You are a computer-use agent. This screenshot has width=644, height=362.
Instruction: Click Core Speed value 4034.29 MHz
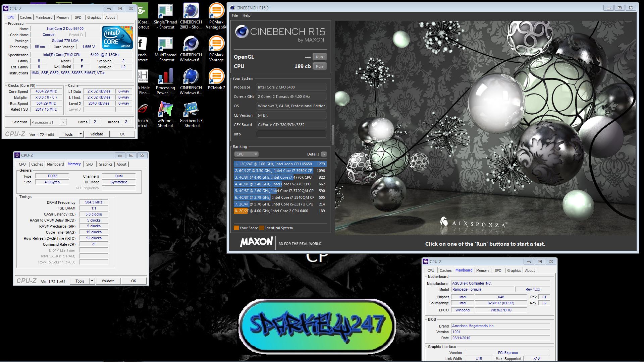(46, 91)
